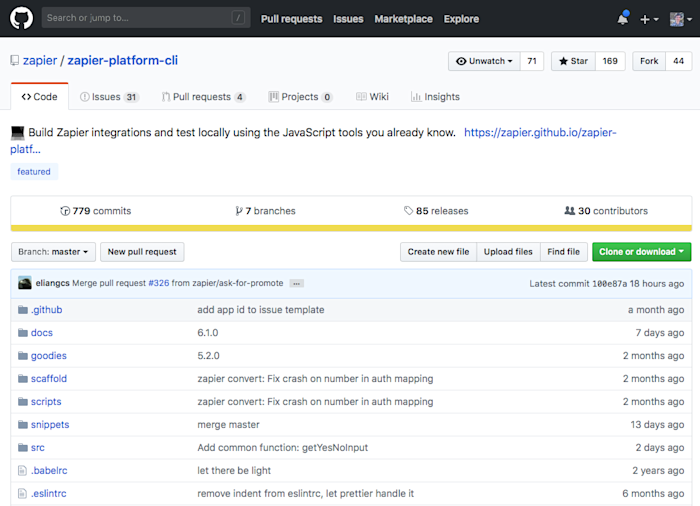Click the featured topic tag
This screenshot has width=700, height=506.
coord(34,171)
